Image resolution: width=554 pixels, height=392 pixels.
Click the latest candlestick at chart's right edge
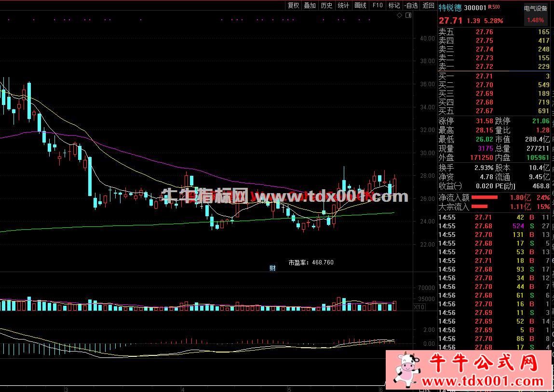point(395,186)
